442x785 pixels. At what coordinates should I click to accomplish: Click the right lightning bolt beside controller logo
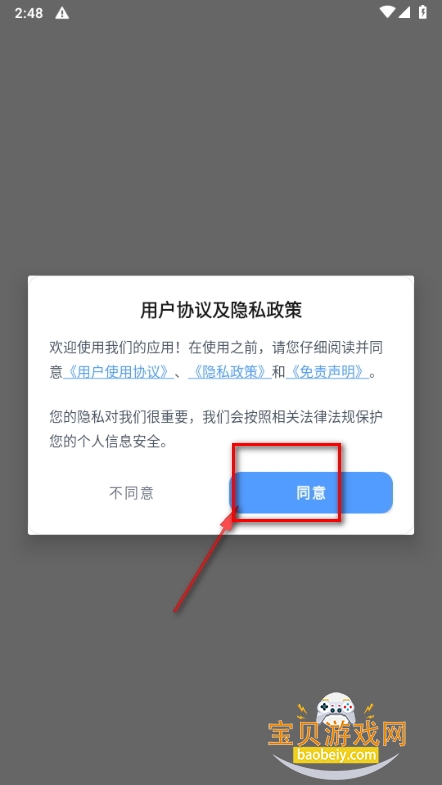pyautogui.click(x=369, y=709)
